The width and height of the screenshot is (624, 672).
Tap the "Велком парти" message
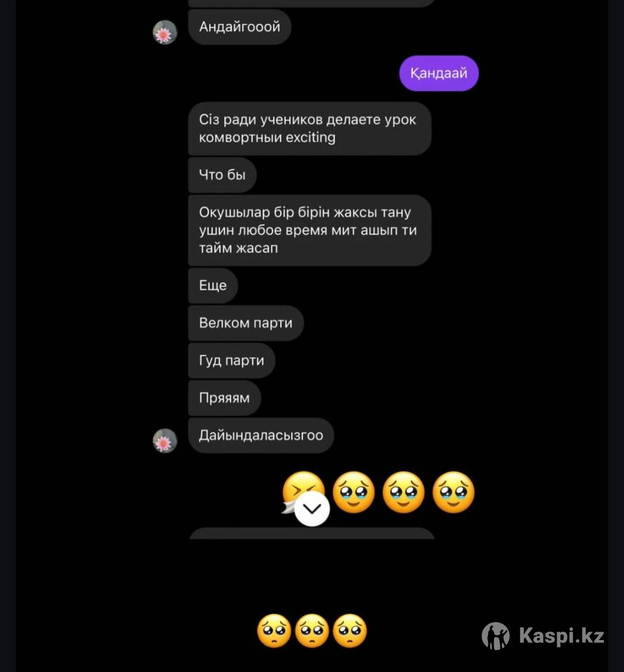pyautogui.click(x=245, y=323)
